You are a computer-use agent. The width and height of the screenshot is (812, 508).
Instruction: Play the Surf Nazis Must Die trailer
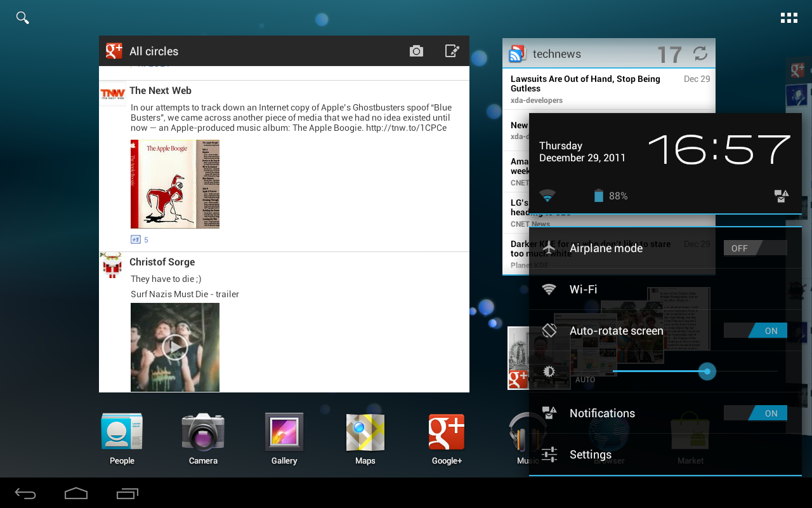tap(175, 347)
